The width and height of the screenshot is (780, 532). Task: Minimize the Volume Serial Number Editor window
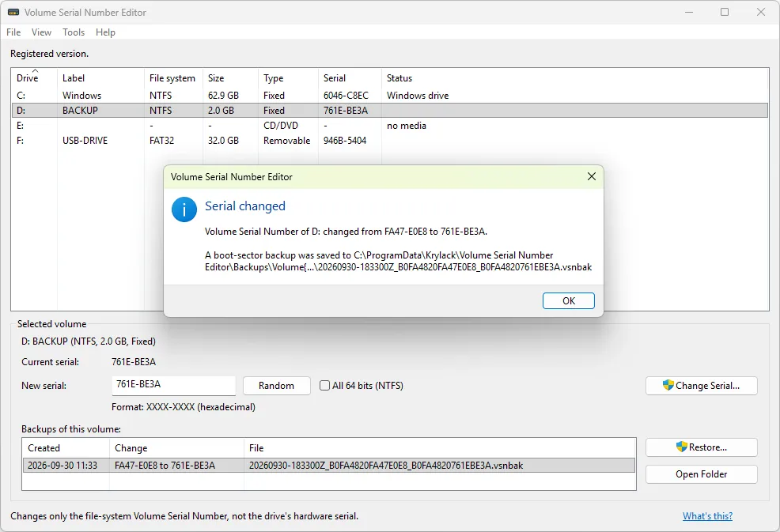(x=689, y=12)
